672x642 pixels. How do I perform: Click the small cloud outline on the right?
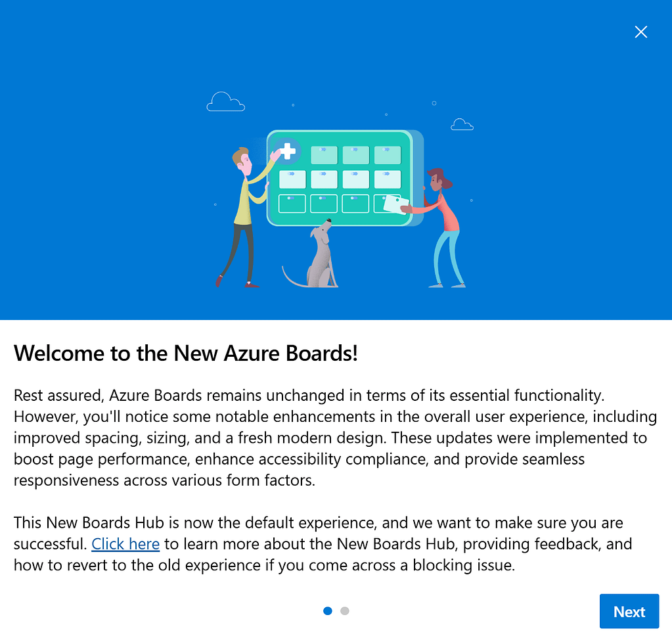pyautogui.click(x=462, y=124)
